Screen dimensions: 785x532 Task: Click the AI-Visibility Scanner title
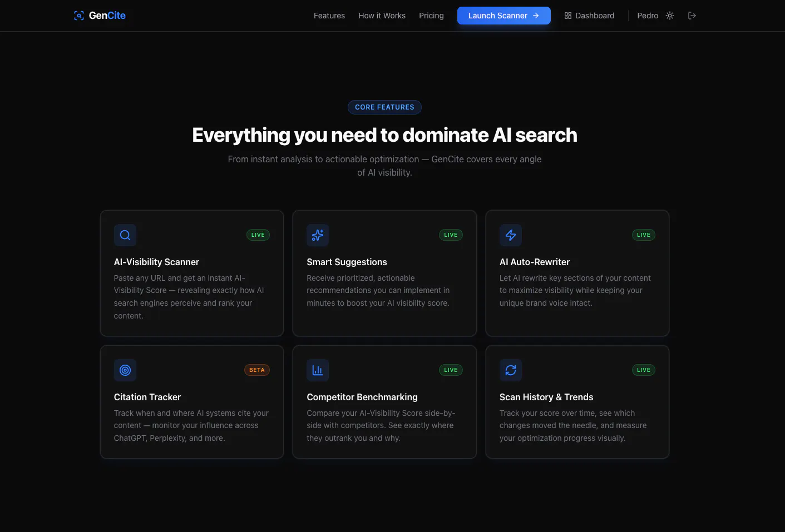[156, 262]
